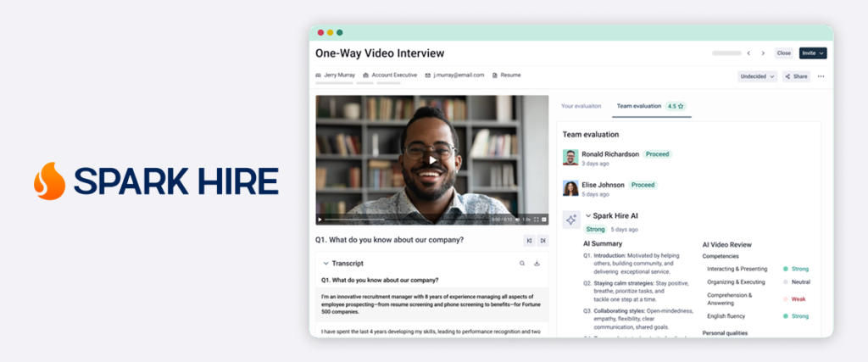868x362 pixels.
Task: Click the Personal qualities heading
Action: click(x=726, y=333)
